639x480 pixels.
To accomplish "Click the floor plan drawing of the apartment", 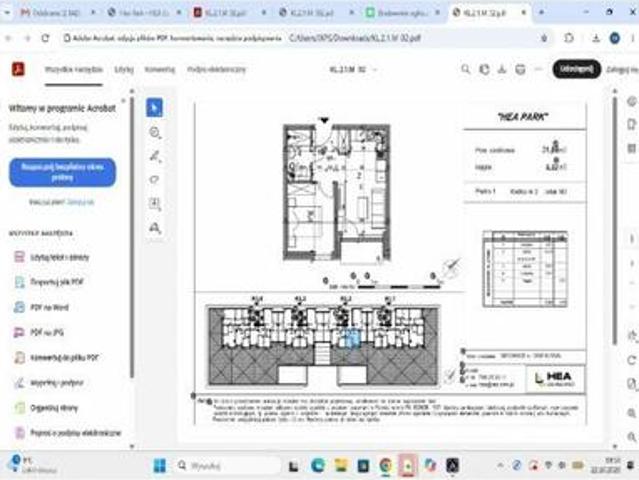I will (337, 192).
